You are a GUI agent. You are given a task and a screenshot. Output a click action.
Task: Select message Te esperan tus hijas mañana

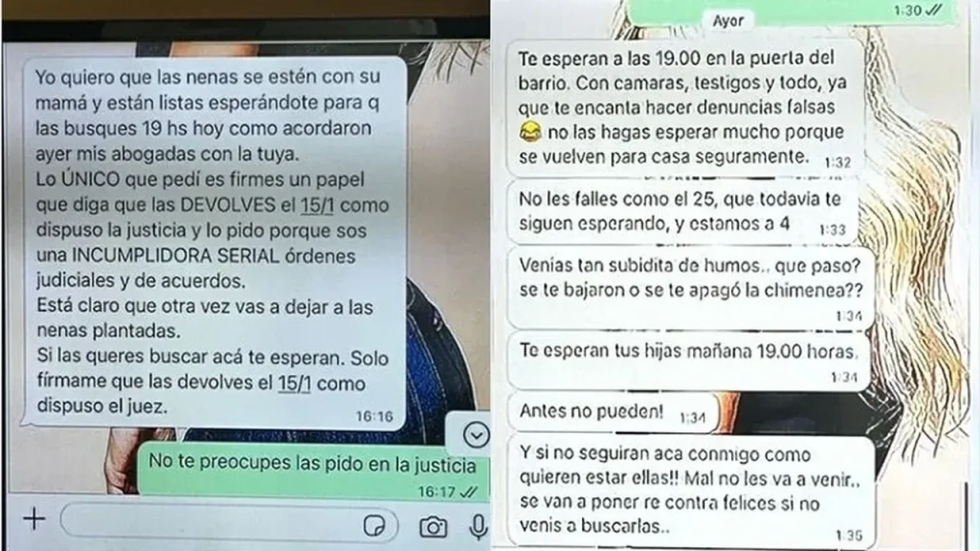coord(689,361)
